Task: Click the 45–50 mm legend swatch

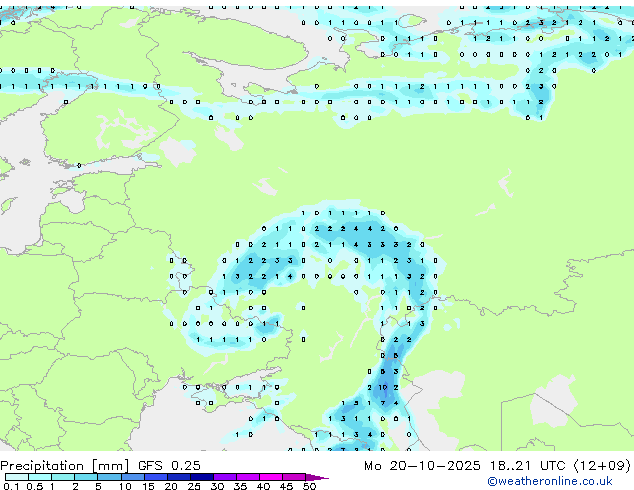Action: [x=294, y=477]
